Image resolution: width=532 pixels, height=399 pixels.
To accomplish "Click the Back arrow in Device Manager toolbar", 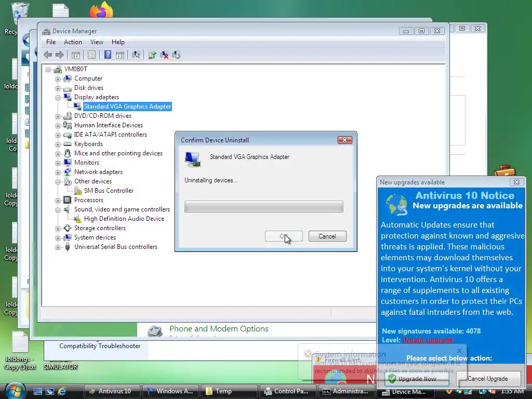I will click(x=48, y=55).
